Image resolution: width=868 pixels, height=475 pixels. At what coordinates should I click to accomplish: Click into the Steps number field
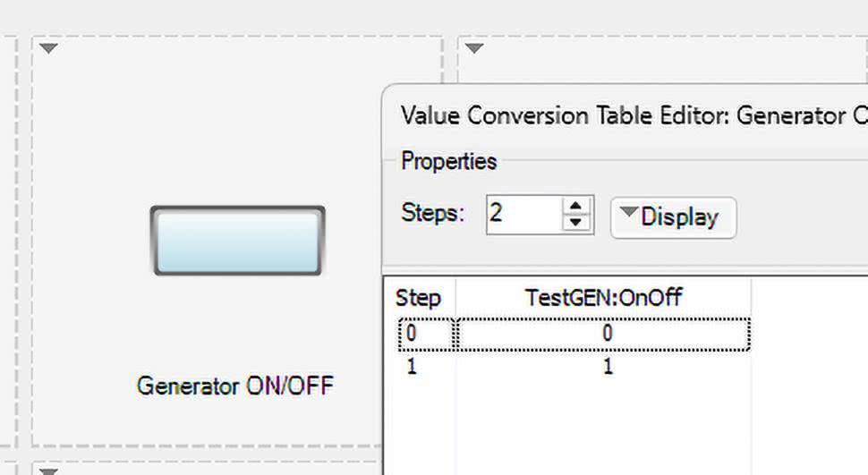[523, 215]
